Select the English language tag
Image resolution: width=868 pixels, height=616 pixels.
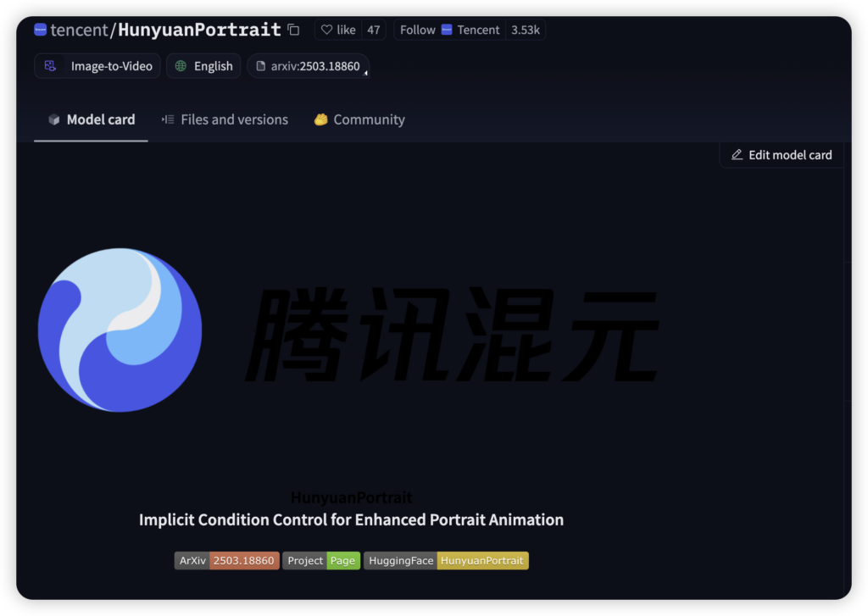203,66
